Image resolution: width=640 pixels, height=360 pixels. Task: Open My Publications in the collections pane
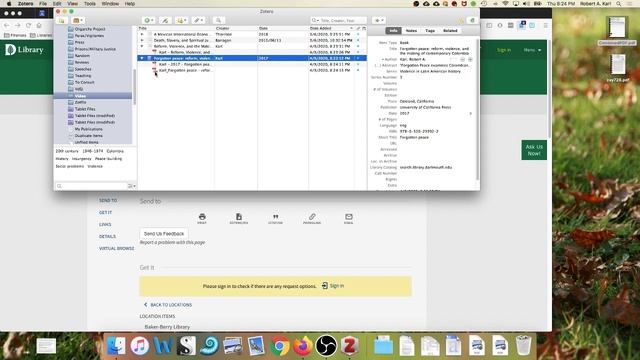pyautogui.click(x=89, y=129)
